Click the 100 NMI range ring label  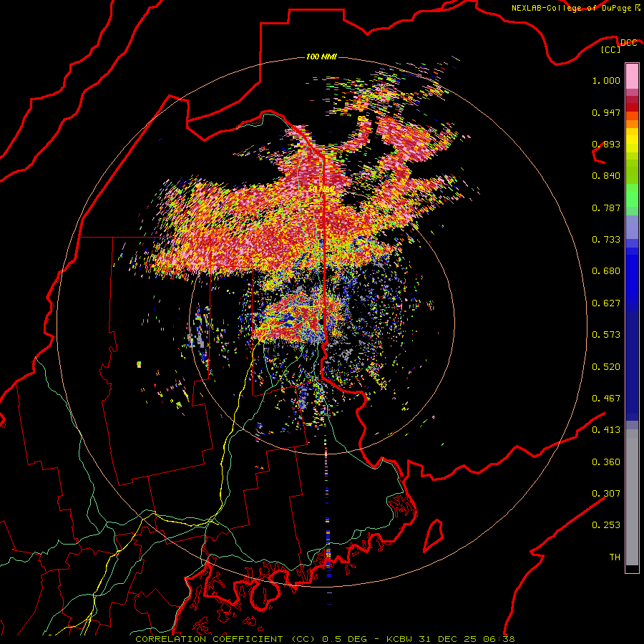pos(321,57)
